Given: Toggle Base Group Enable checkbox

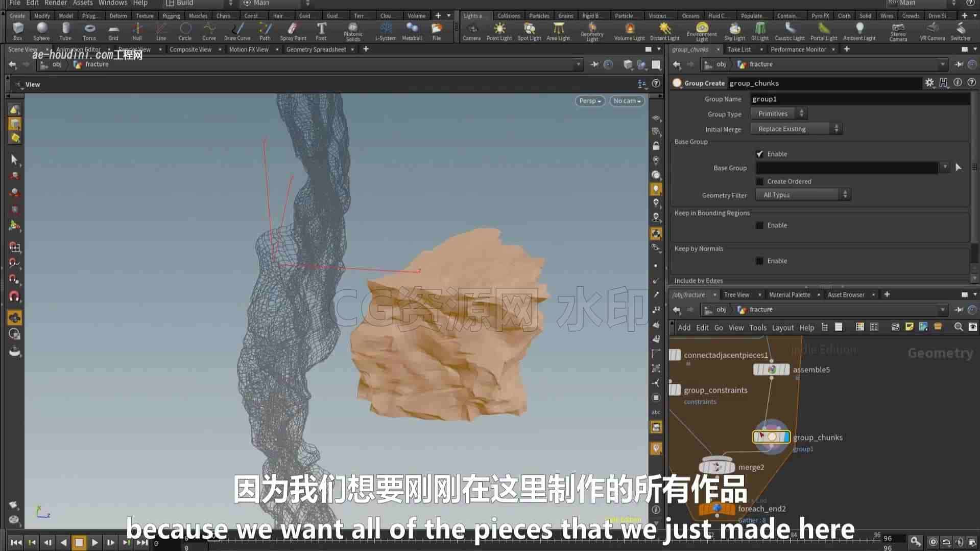Looking at the screenshot, I should [759, 154].
